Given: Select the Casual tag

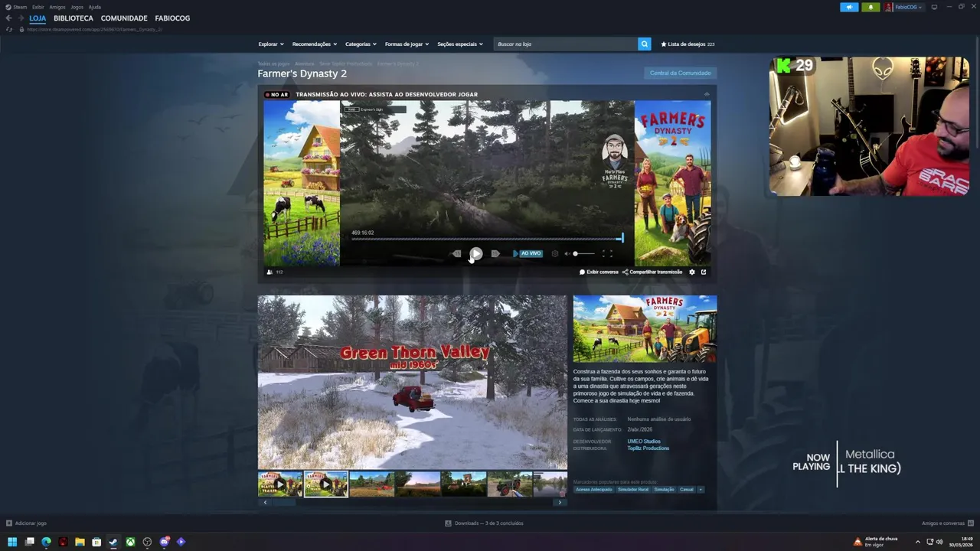Looking at the screenshot, I should coord(686,490).
